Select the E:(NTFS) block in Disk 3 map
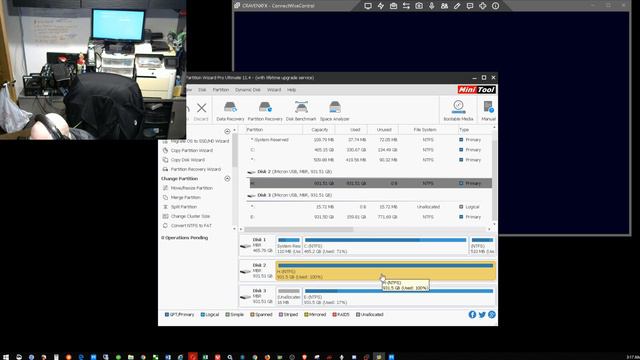 (x=399, y=297)
